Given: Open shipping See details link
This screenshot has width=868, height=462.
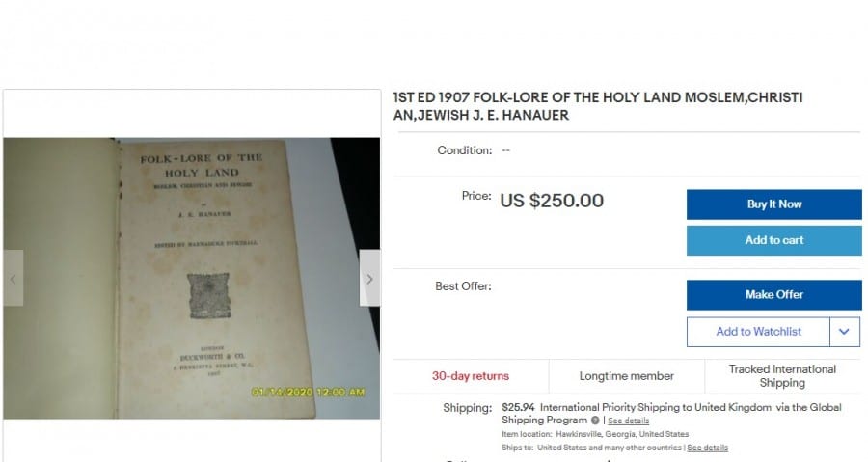Looking at the screenshot, I should (x=628, y=421).
